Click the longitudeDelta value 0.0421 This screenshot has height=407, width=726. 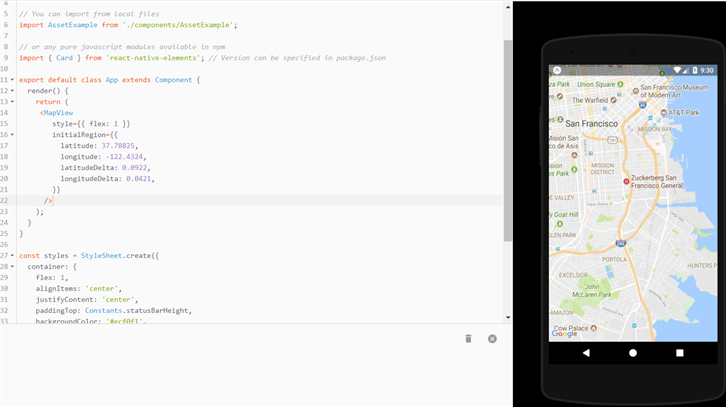(138, 179)
